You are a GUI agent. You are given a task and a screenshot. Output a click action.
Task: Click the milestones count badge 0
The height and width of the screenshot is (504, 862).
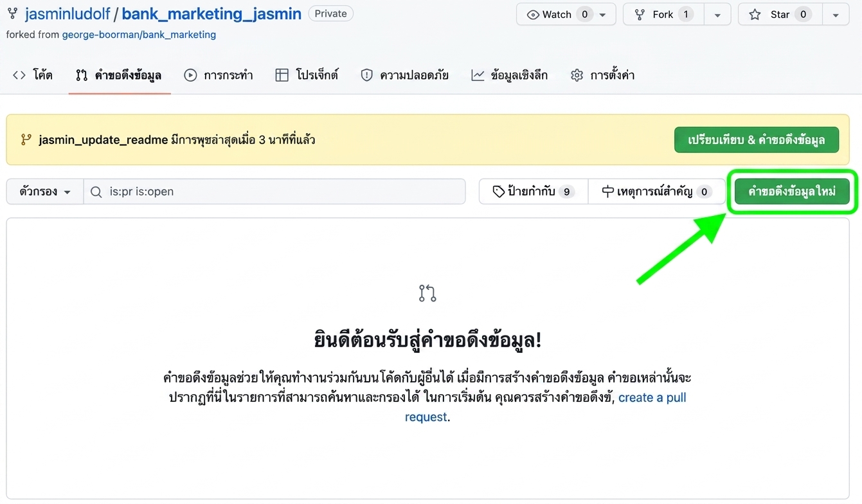pos(704,192)
